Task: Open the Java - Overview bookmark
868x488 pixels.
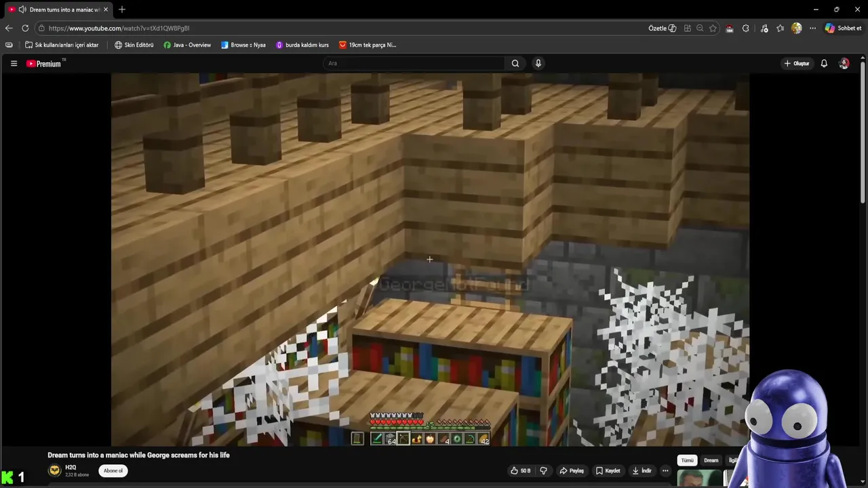Action: 187,45
